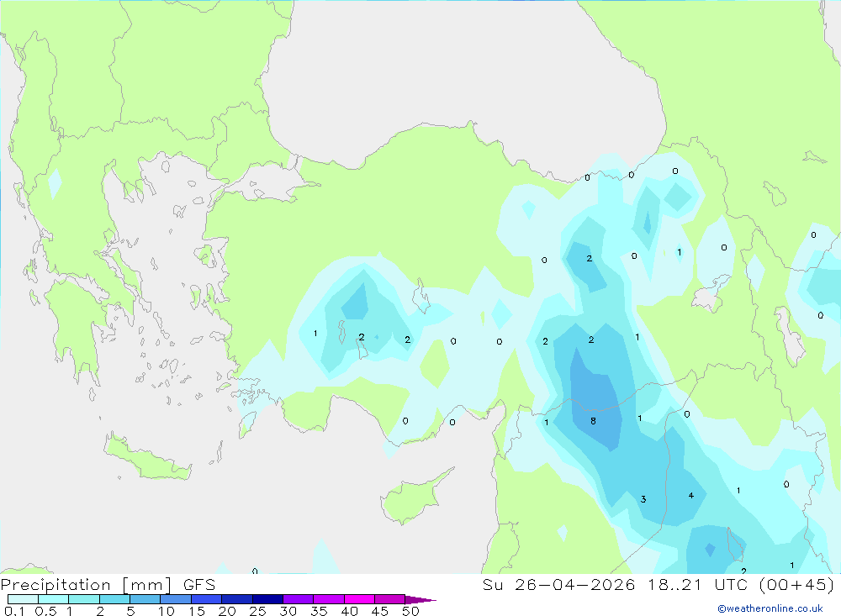Viewport: 841px width, 616px height.
Task: Select the 25–30 mm legend swatch
Action: (x=267, y=599)
